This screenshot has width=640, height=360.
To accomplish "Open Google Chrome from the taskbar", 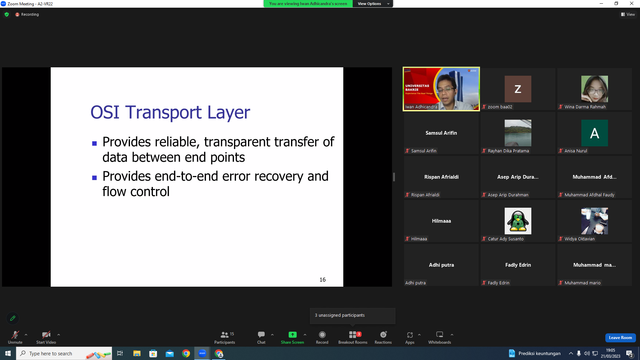I will click(186, 353).
